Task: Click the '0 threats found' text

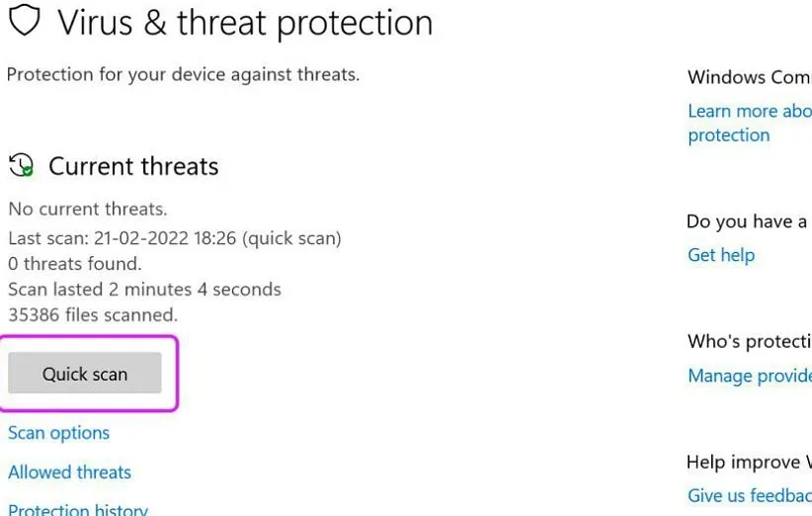Action: pyautogui.click(x=75, y=264)
